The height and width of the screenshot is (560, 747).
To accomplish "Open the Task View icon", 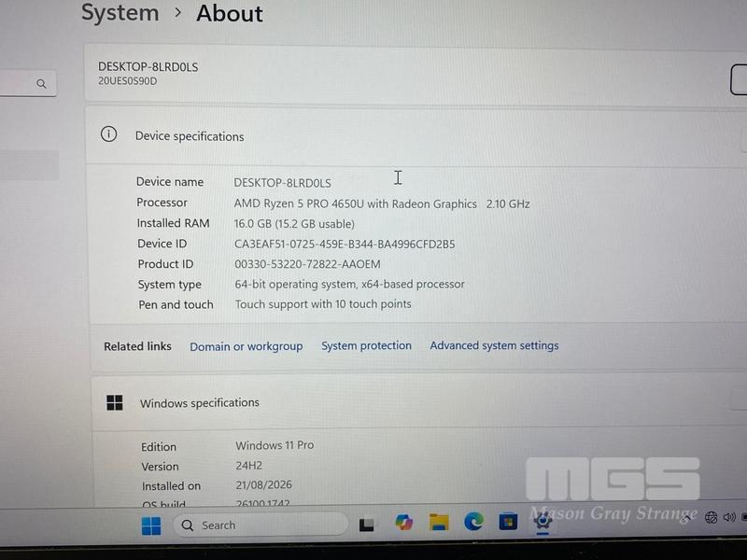I will 366,524.
